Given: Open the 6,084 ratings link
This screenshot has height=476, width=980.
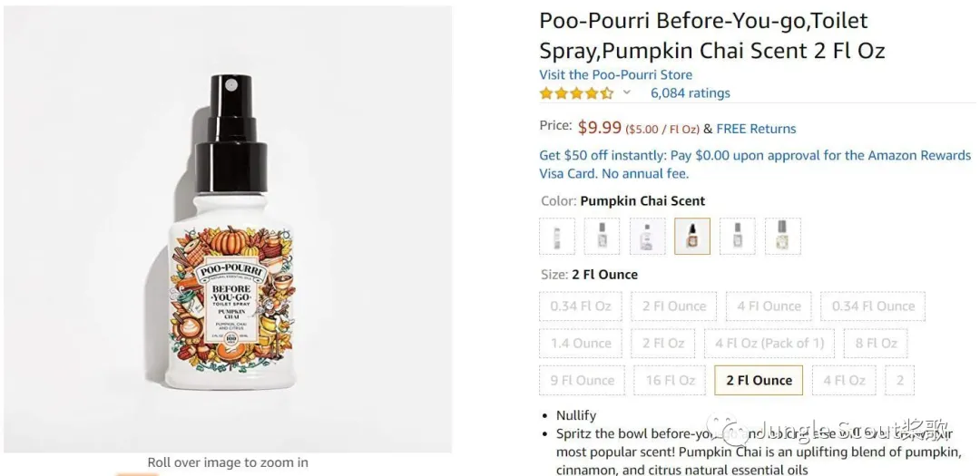Looking at the screenshot, I should click(x=690, y=92).
